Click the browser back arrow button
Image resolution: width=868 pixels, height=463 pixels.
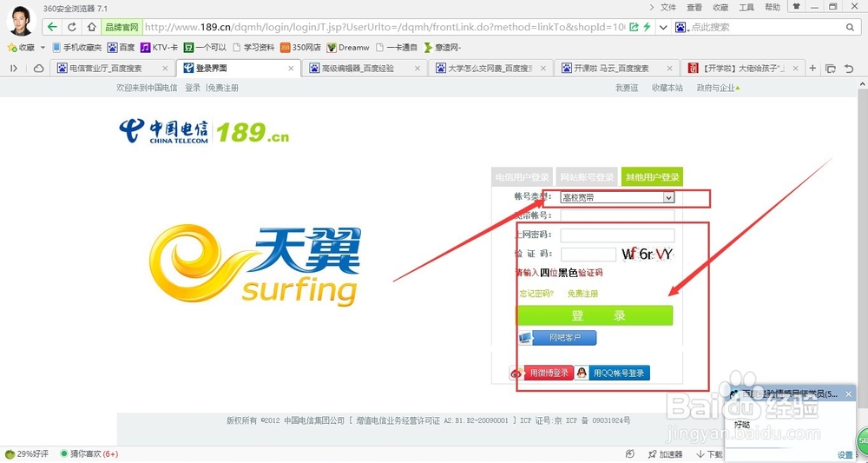pyautogui.click(x=53, y=27)
